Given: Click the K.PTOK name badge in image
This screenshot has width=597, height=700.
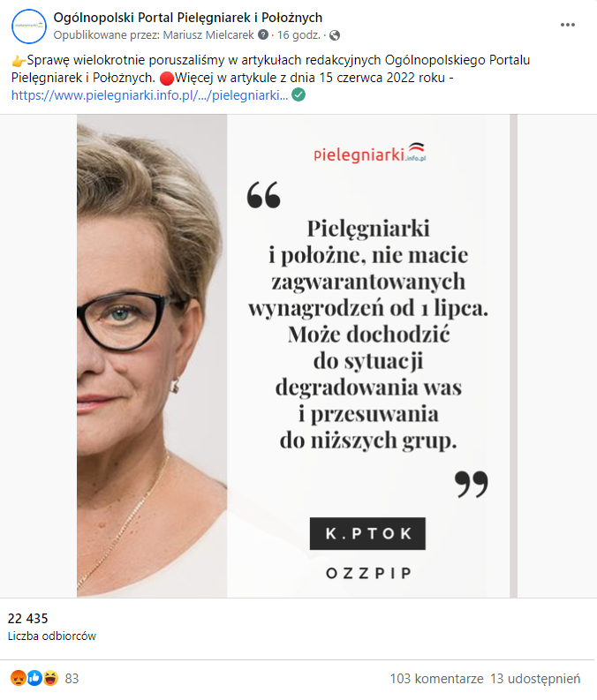Looking at the screenshot, I should tap(367, 533).
